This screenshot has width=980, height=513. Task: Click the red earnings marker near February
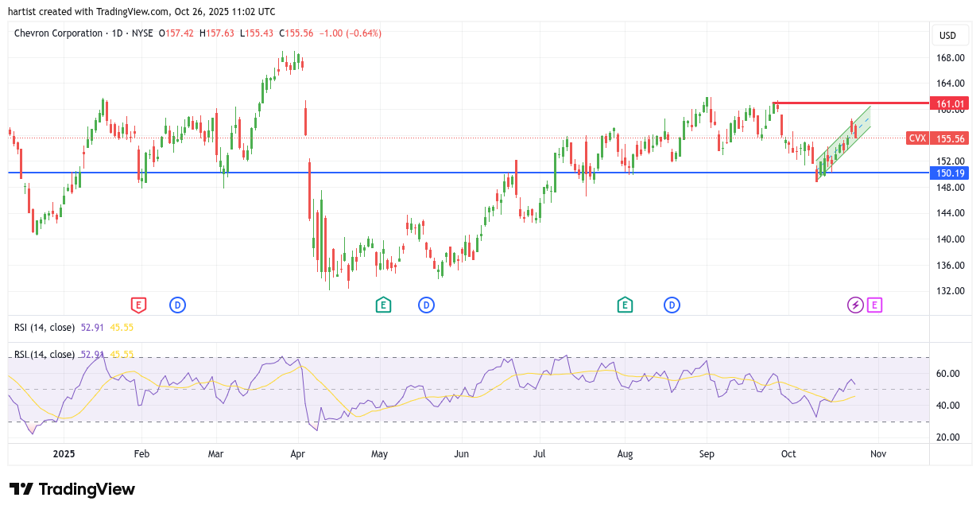138,305
